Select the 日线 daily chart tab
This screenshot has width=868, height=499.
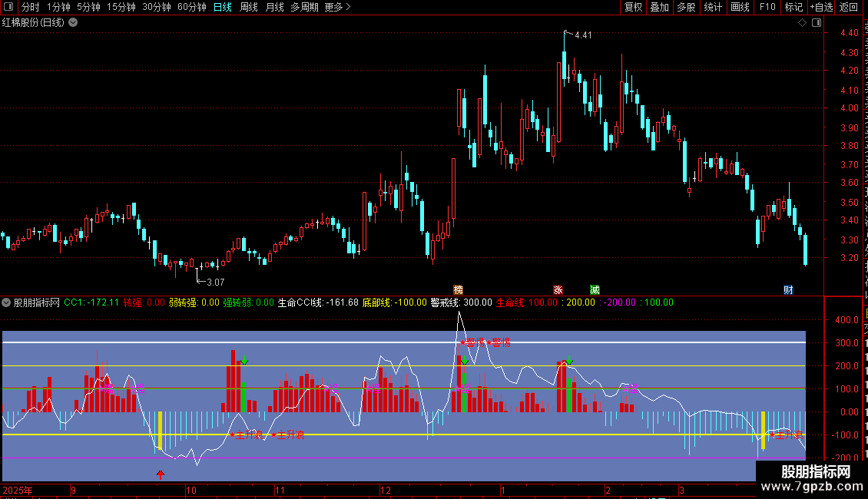[x=223, y=7]
